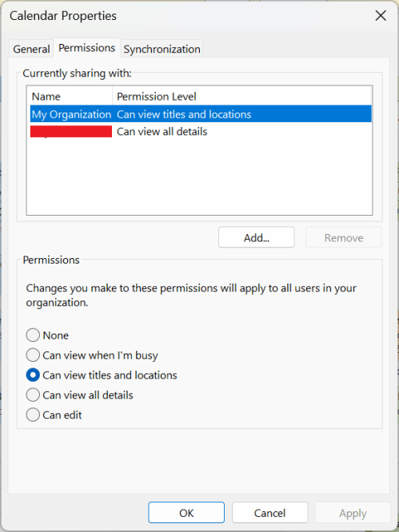
Task: Close the Calendar Properties dialog
Action: click(x=381, y=15)
